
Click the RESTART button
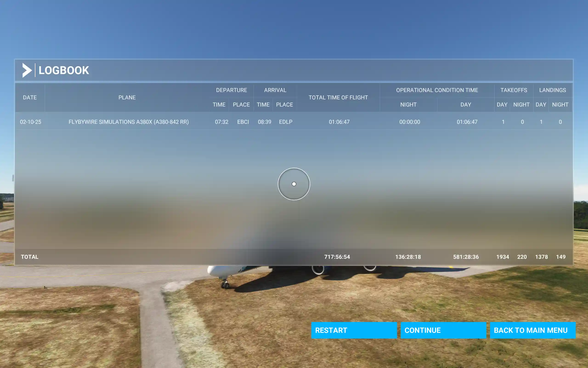coord(354,330)
